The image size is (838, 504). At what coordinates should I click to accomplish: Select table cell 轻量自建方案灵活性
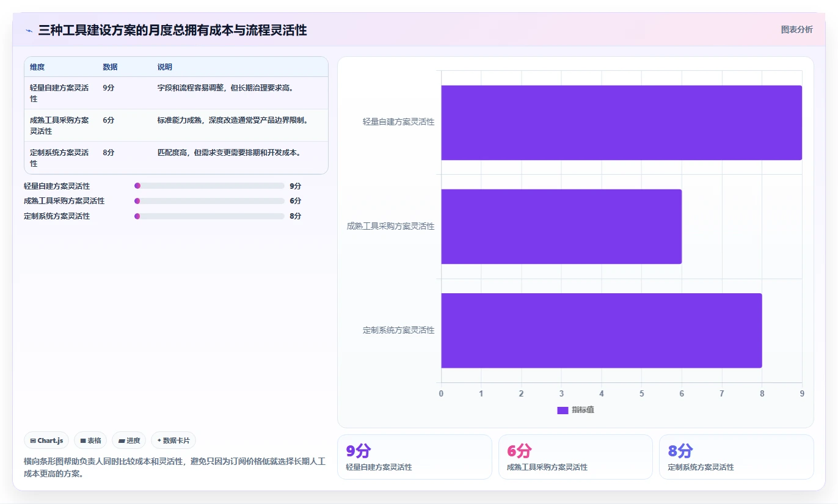coord(60,93)
